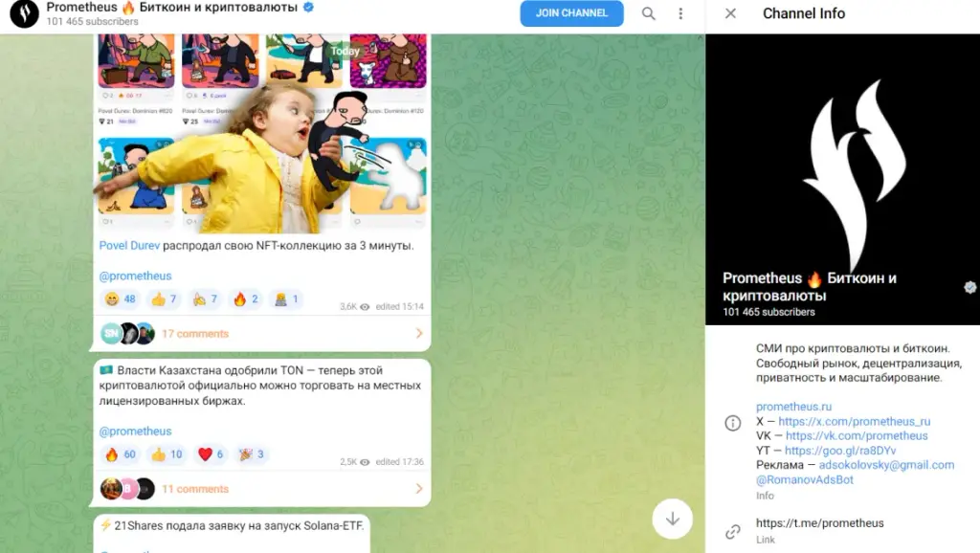Screen dimensions: 980x553
Task: Add thumbs-up reaction with 7 count
Action: click(164, 299)
